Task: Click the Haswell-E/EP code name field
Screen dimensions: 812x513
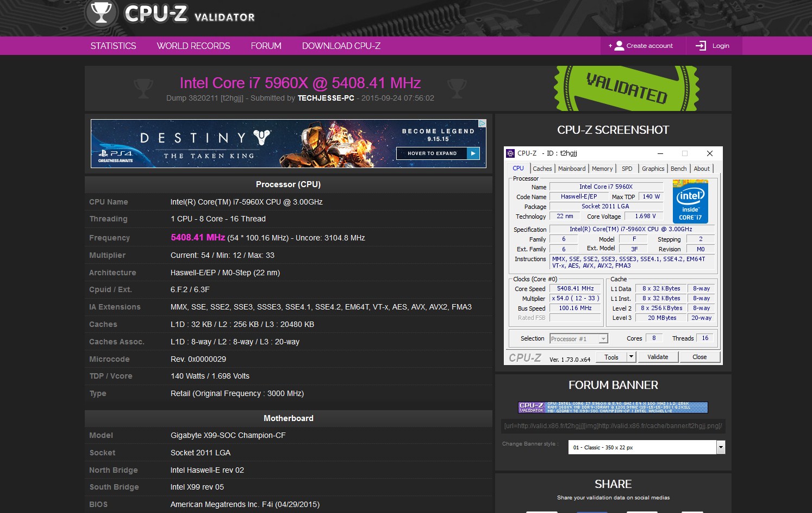Action: tap(578, 197)
